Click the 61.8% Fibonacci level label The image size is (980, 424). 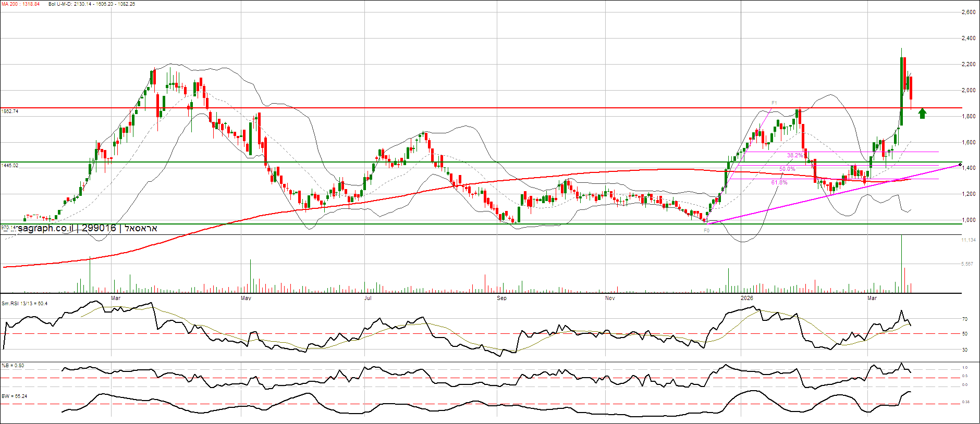(x=779, y=182)
